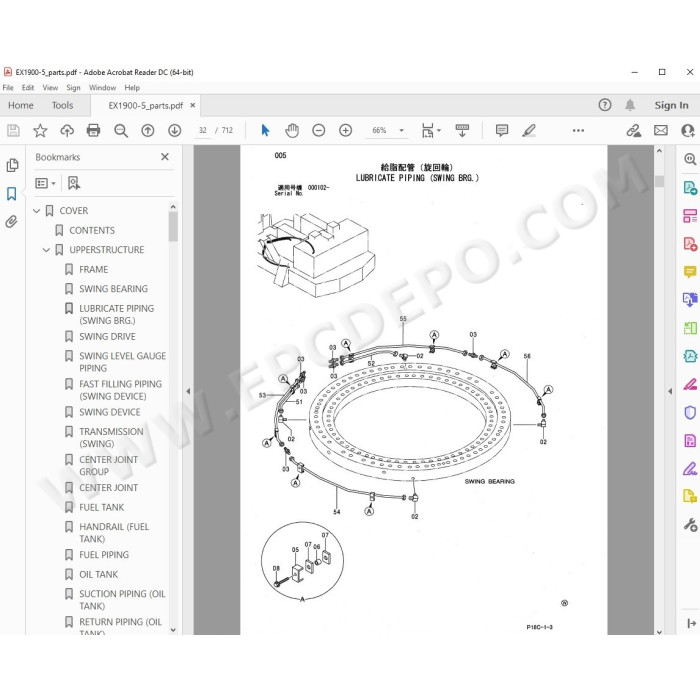Add document to starred with star icon
The height and width of the screenshot is (700, 700).
tap(40, 130)
